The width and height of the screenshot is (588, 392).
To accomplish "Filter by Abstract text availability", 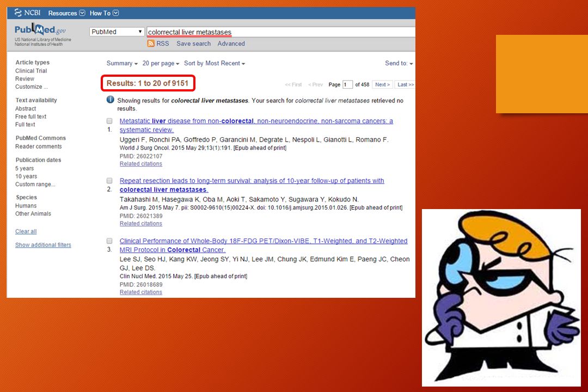I will [26, 108].
